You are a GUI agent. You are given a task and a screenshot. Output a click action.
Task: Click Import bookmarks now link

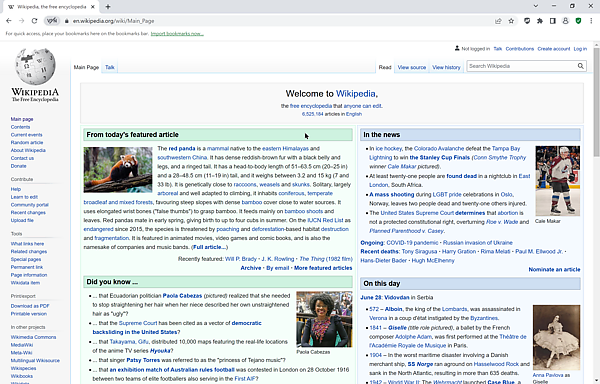point(177,34)
